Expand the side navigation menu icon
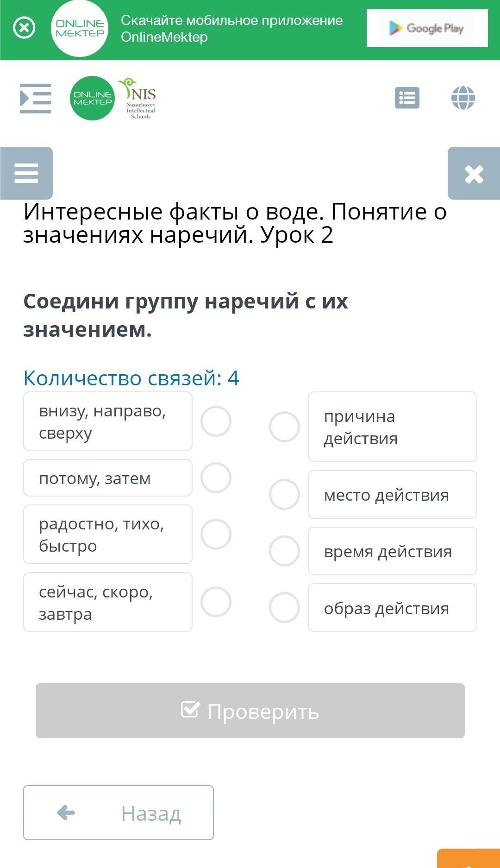Screen dimensions: 500x868 click(x=35, y=98)
